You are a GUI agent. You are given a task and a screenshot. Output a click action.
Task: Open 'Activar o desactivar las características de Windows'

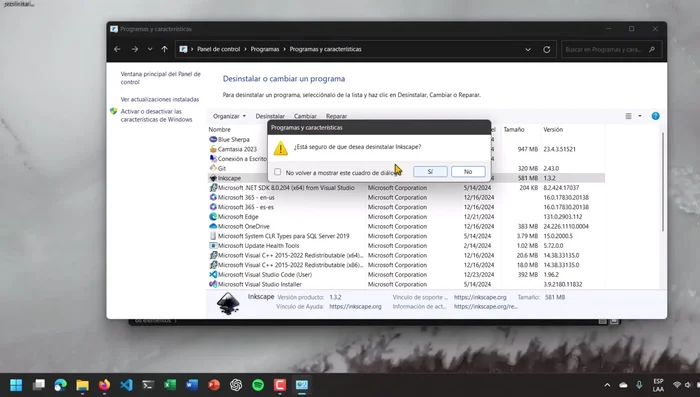click(156, 115)
